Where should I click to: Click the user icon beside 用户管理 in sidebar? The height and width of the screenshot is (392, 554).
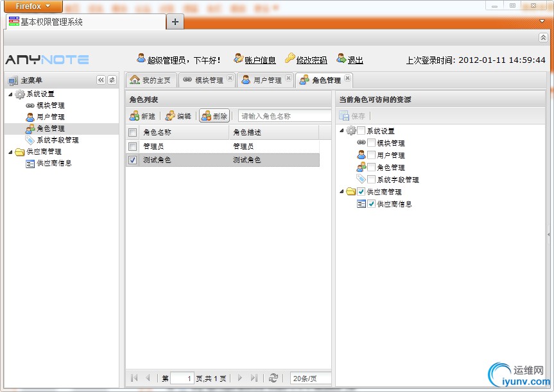tap(30, 117)
